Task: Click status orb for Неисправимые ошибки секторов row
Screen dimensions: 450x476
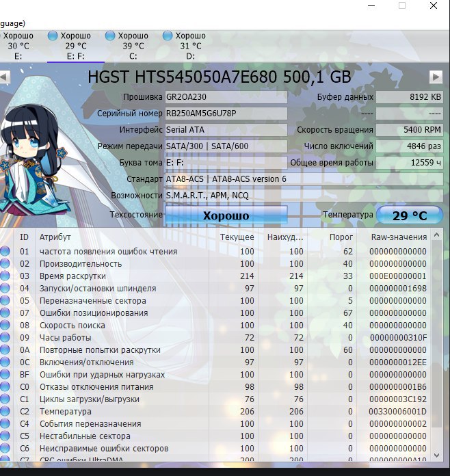Action: [5, 448]
